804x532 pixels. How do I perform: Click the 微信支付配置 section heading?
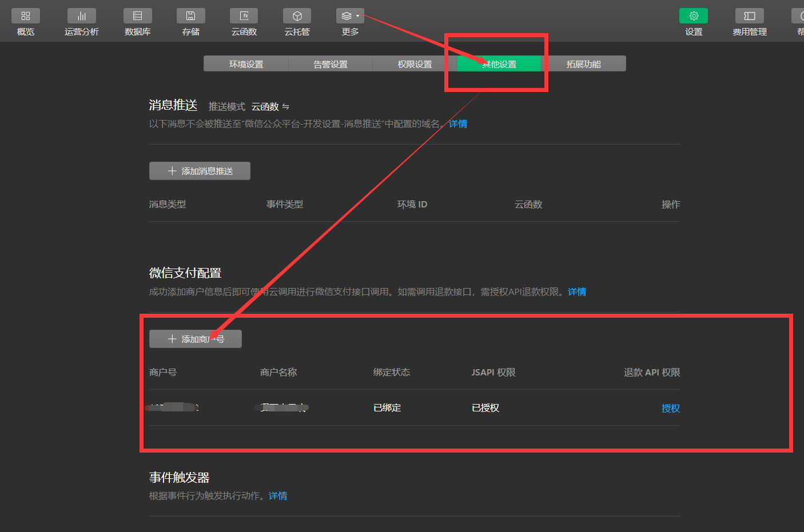(185, 273)
